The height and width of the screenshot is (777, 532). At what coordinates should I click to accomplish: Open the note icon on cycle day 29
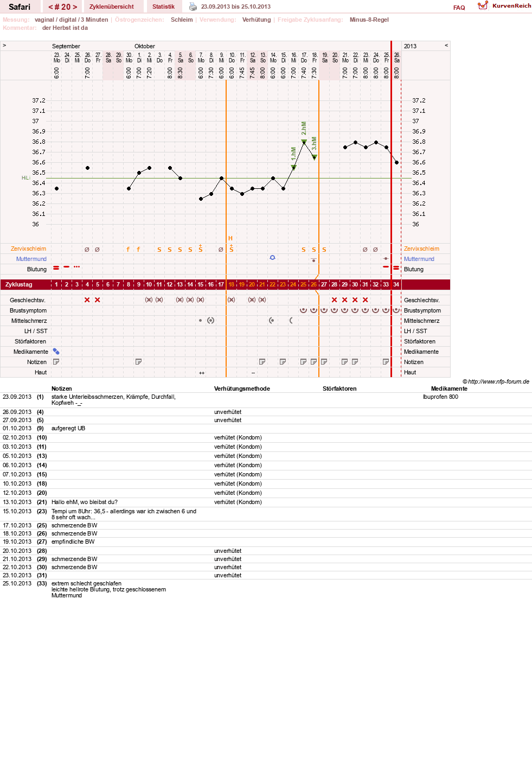pos(344,362)
